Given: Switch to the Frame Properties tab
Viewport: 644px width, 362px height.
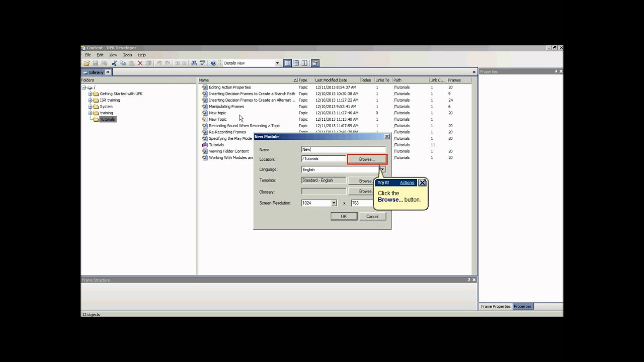Looking at the screenshot, I should [x=496, y=306].
